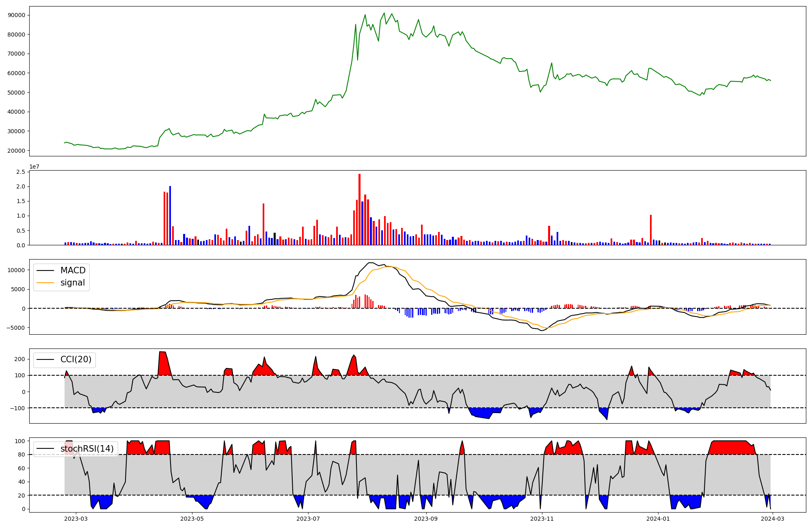Select the signal legend entry text
This screenshot has height=528, width=812.
72,283
